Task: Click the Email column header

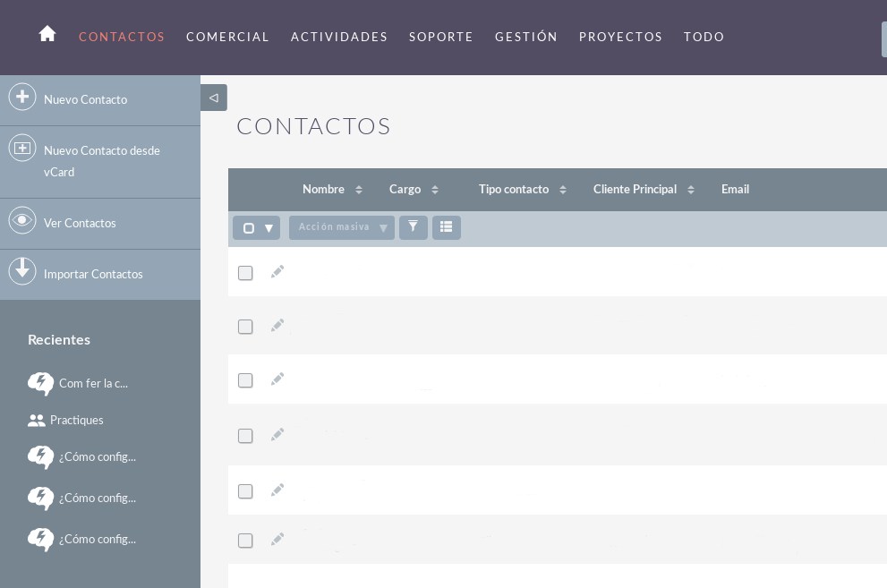Action: coord(735,190)
